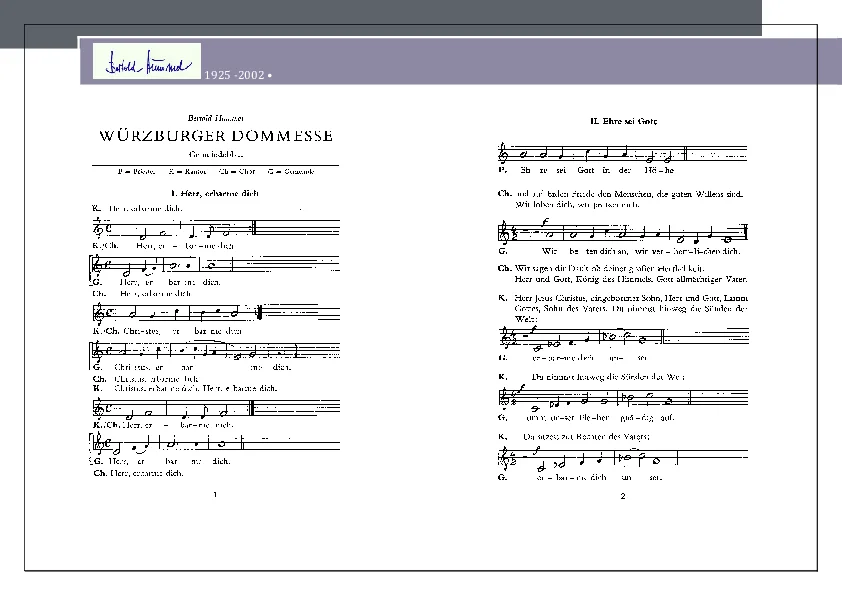Click the 'Ch = Chor' legend entry
The image size is (842, 595).
pos(237,172)
